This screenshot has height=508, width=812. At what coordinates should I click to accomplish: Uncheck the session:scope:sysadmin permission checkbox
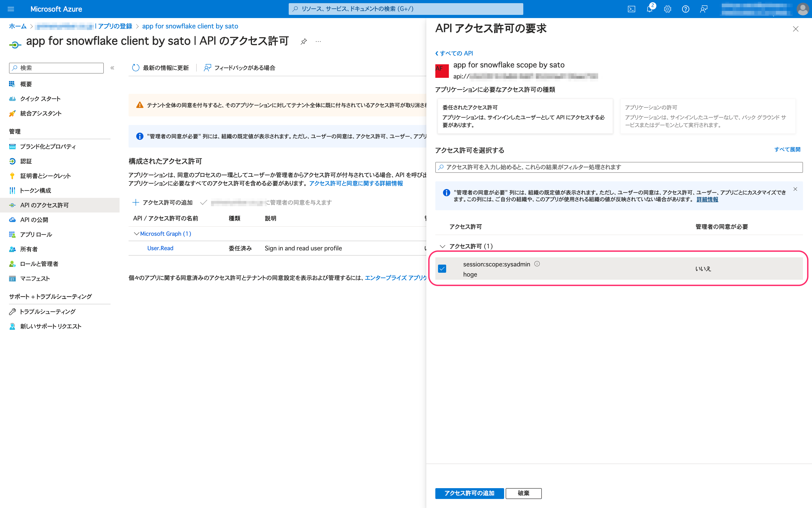click(442, 268)
